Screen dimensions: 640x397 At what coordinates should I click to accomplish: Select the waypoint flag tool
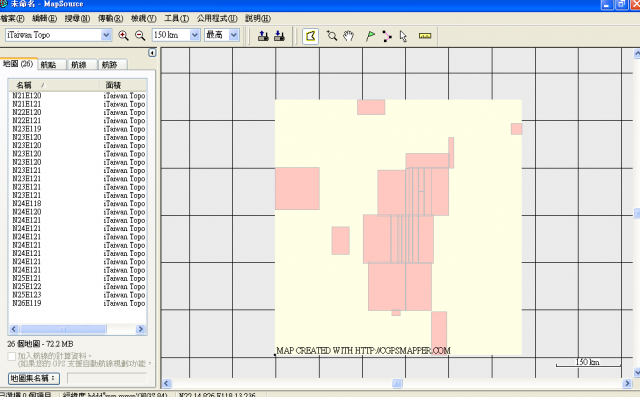click(x=370, y=36)
